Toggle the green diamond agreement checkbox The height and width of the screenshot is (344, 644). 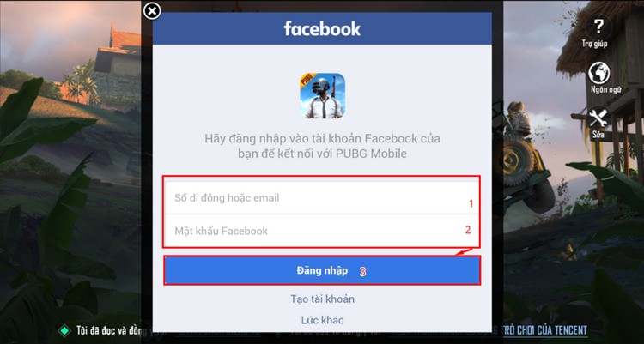[64, 330]
